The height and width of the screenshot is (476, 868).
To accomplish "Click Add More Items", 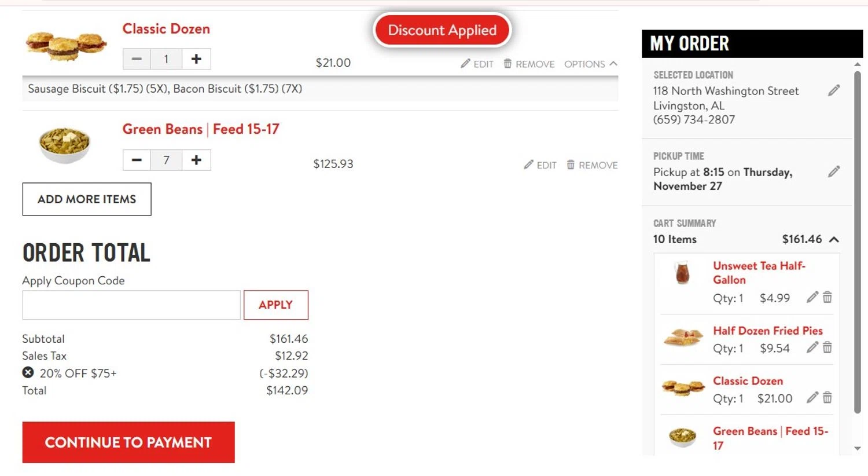I will (x=87, y=199).
